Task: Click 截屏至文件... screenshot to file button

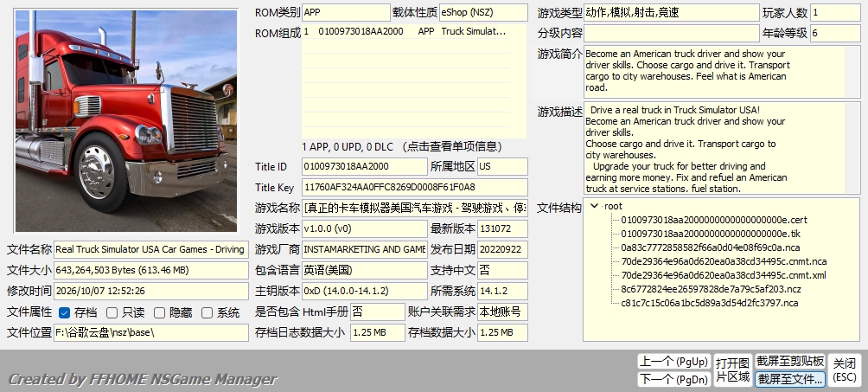Action: tap(790, 379)
